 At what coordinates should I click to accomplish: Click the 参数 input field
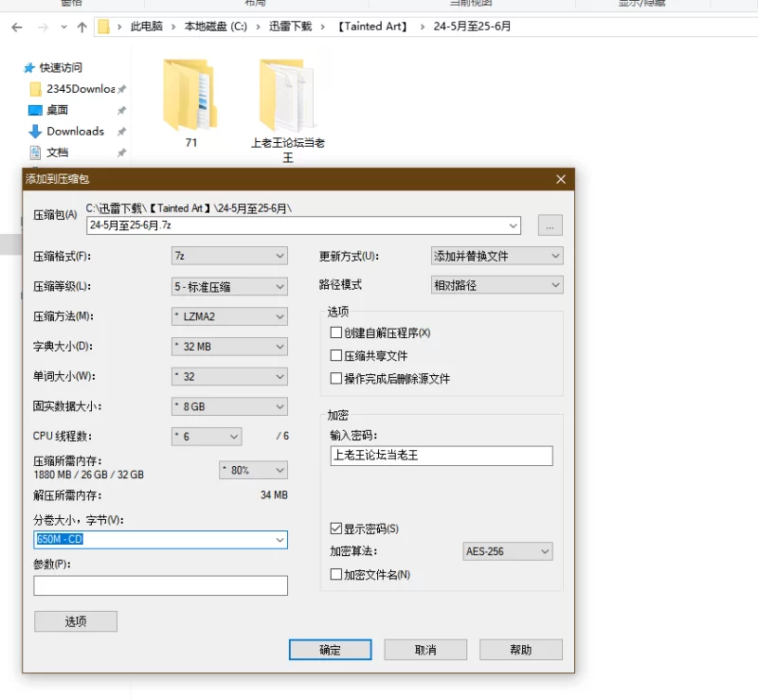click(160, 585)
